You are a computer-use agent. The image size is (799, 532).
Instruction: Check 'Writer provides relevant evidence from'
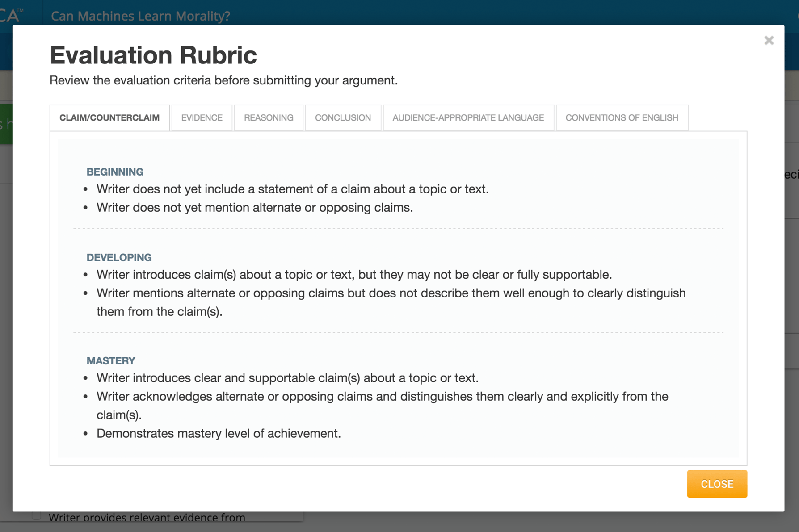click(x=36, y=516)
